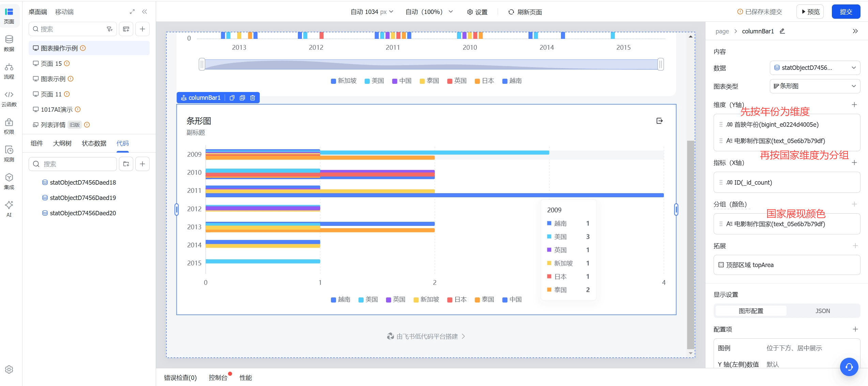
Task: Add a 维度 (Y轴) dimension
Action: tap(854, 105)
